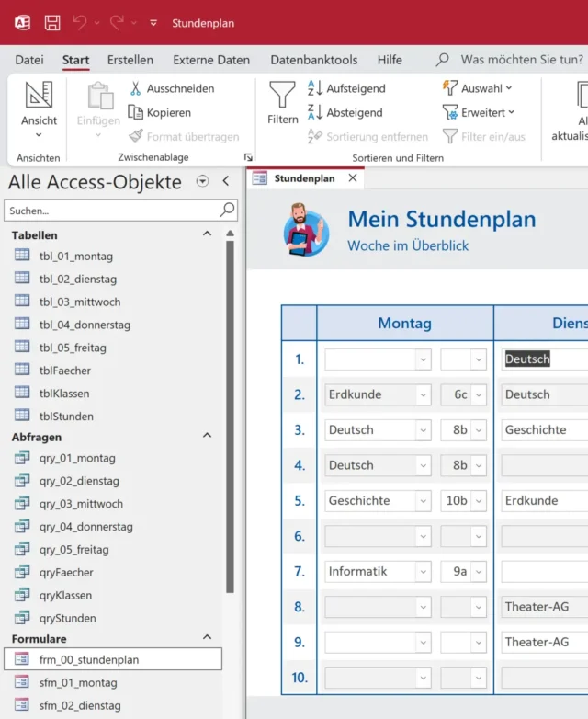Click the Access application icon
Screen dimensions: 588x719
(22, 22)
